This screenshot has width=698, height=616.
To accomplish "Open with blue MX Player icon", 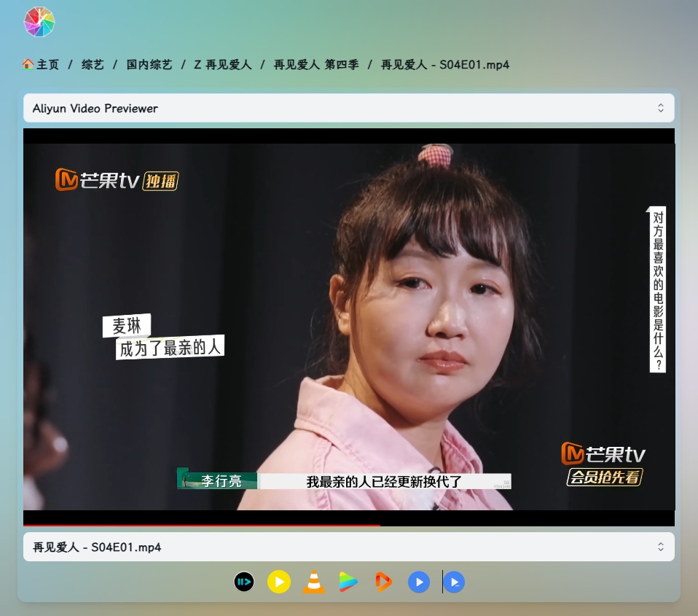I will (419, 582).
